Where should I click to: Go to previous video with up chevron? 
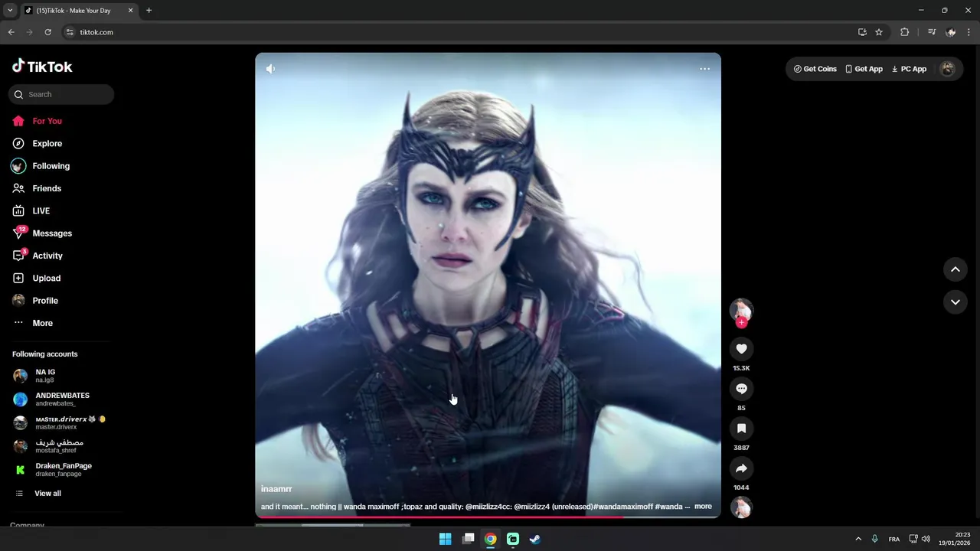pos(955,269)
